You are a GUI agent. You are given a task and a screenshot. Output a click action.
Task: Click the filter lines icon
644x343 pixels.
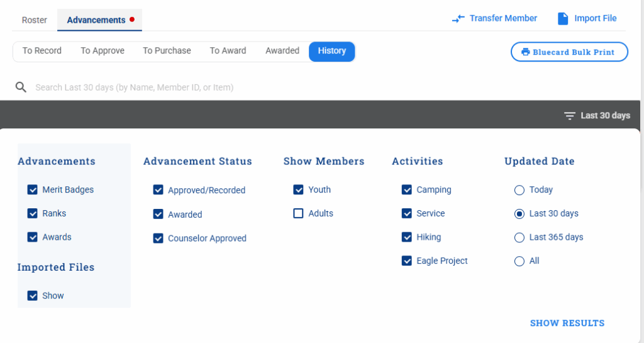point(570,116)
